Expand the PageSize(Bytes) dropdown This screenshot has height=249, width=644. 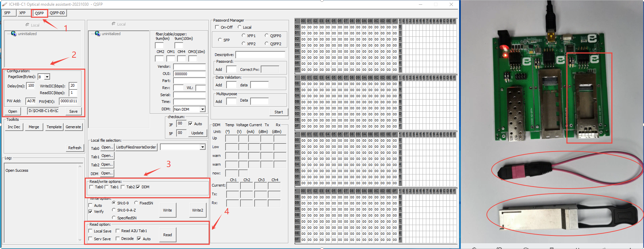[47, 77]
